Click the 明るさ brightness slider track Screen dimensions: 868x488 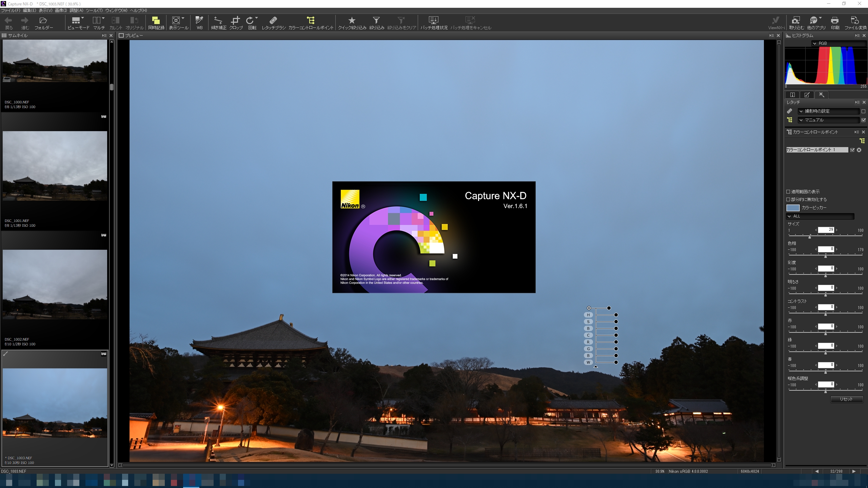tap(825, 294)
